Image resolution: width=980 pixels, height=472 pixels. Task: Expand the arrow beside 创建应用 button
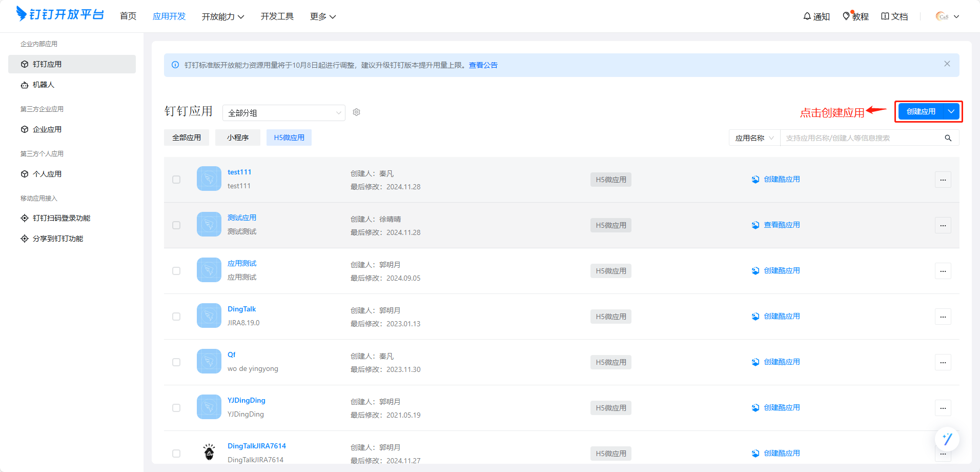coord(951,111)
